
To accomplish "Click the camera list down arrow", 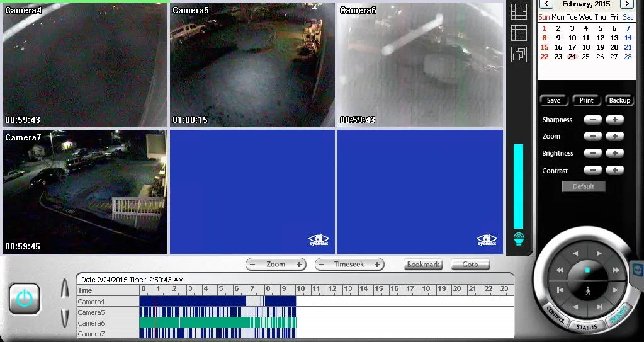I will click(64, 317).
